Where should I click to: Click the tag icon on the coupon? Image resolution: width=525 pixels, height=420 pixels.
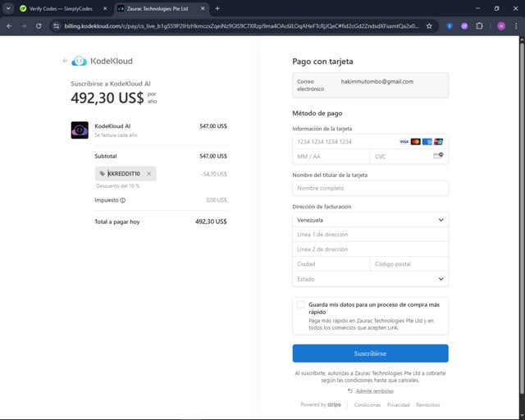pyautogui.click(x=102, y=173)
